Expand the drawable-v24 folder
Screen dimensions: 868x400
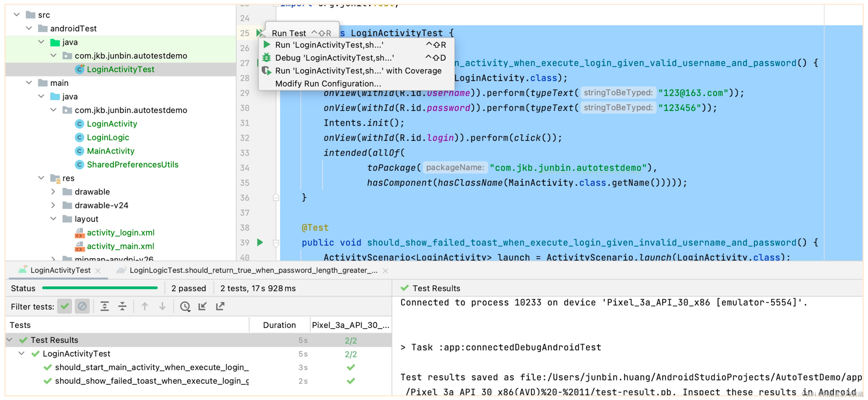(53, 205)
